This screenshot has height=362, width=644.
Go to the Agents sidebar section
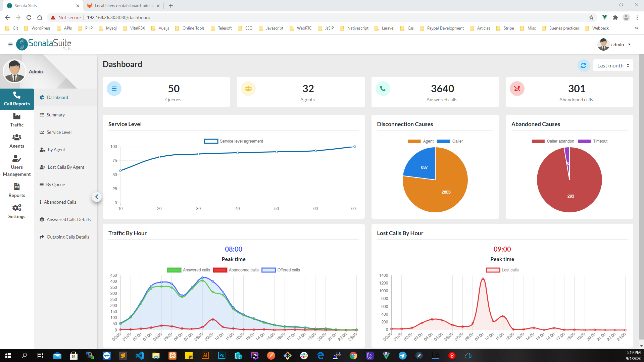(17, 141)
